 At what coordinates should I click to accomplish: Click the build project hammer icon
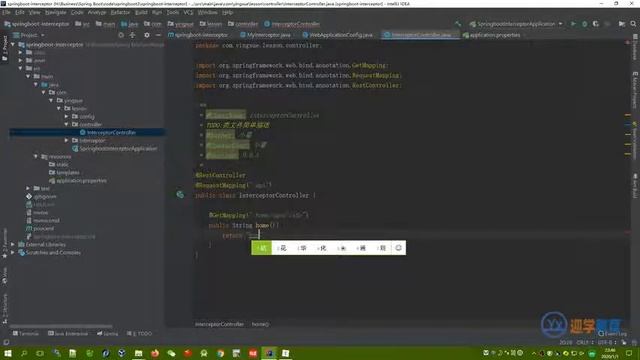[x=458, y=24]
